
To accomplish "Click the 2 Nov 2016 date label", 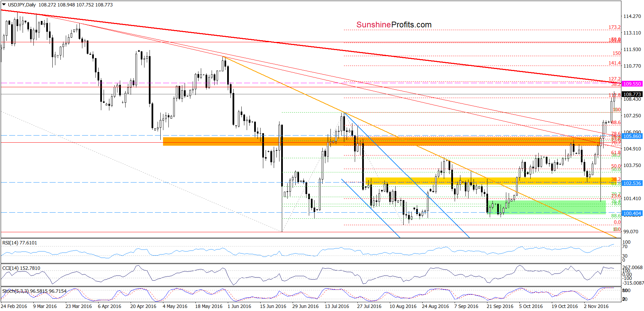I will (596, 306).
